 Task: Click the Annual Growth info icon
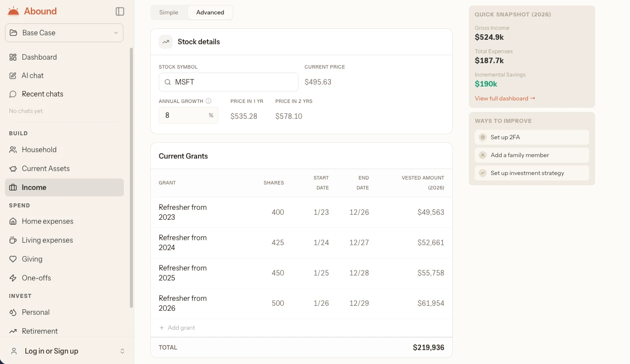point(209,101)
